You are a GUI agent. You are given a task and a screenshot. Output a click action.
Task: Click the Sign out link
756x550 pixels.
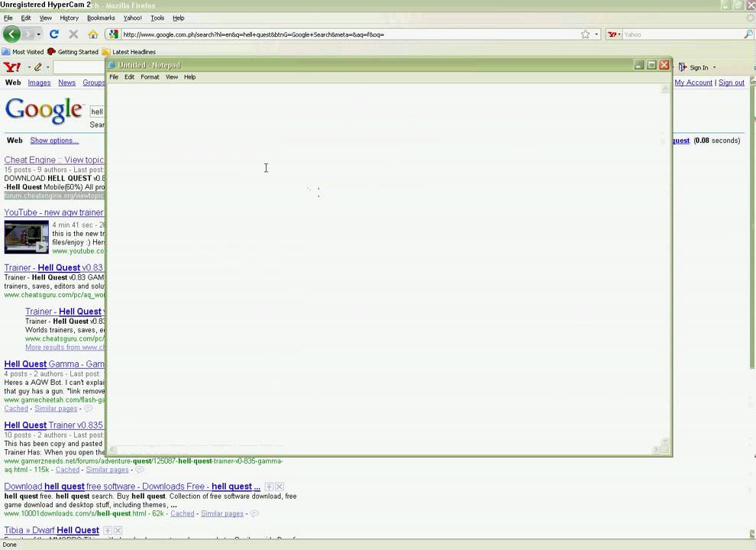click(x=732, y=82)
